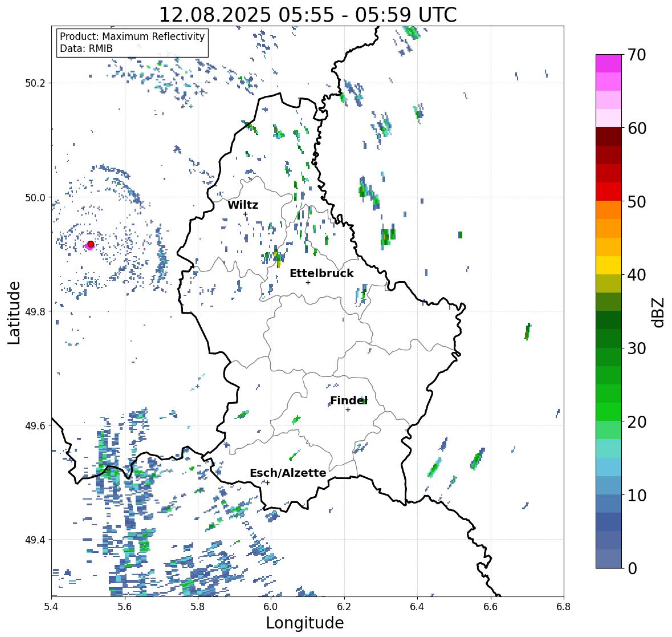Click the 30 value on the colorbar
Image resolution: width=672 pixels, height=637 pixels.
(637, 348)
